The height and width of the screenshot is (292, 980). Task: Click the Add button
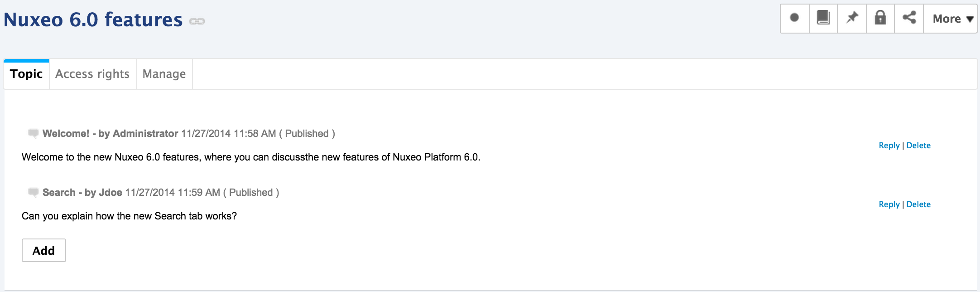pyautogui.click(x=44, y=250)
